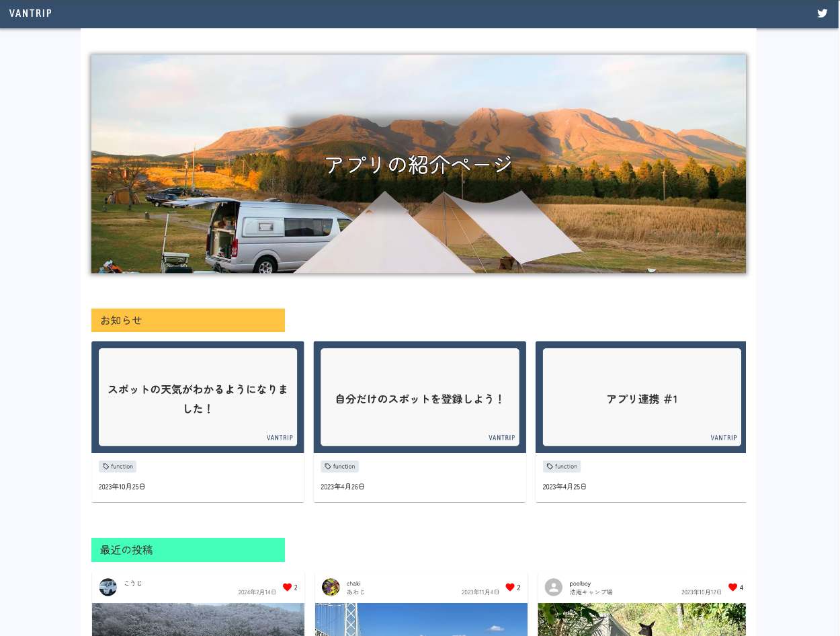Select function tag under スポットを登録しよう card

[x=339, y=467]
